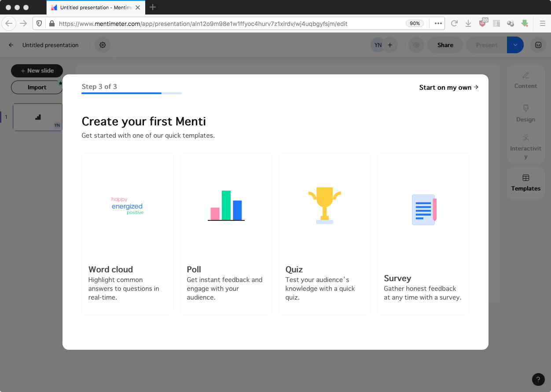Open the page actions ellipsis menu
Viewport: 551px width, 392px height.
click(438, 23)
